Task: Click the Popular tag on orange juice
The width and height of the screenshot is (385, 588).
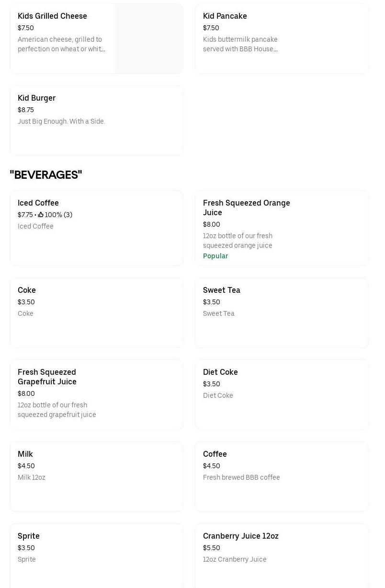Action: click(215, 256)
